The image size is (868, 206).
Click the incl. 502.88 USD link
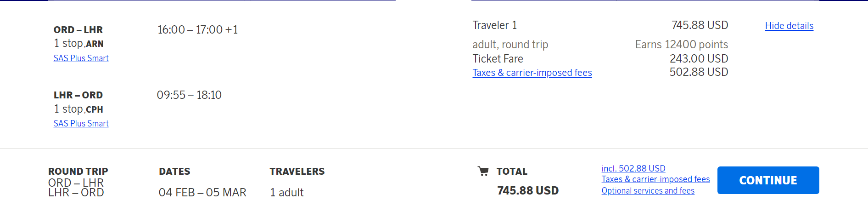[633, 168]
